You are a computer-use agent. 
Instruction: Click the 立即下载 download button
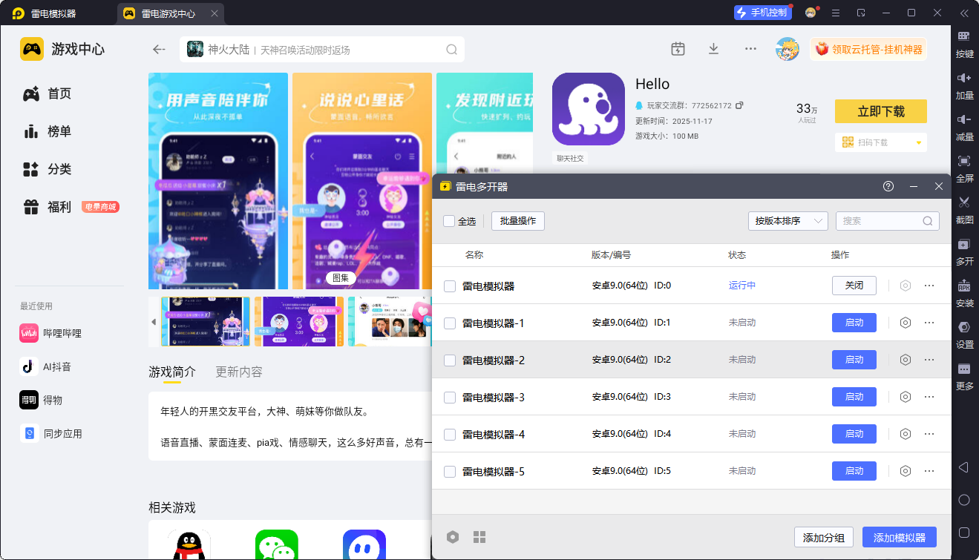[x=880, y=111]
